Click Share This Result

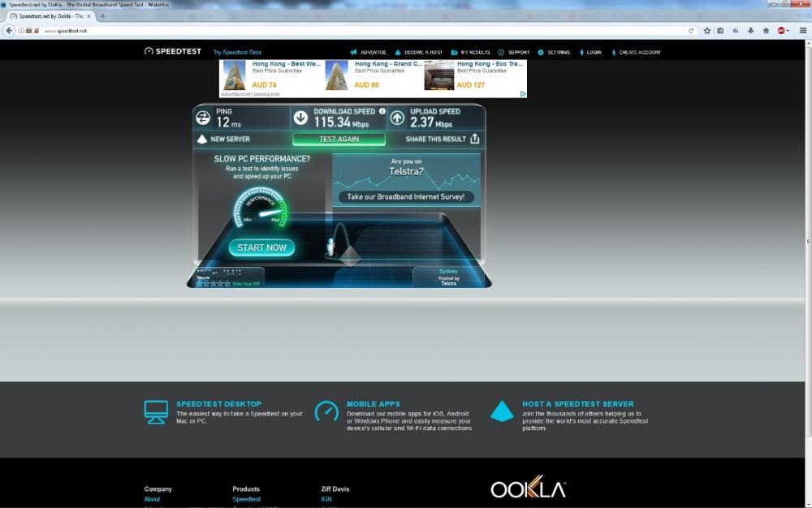tap(443, 139)
